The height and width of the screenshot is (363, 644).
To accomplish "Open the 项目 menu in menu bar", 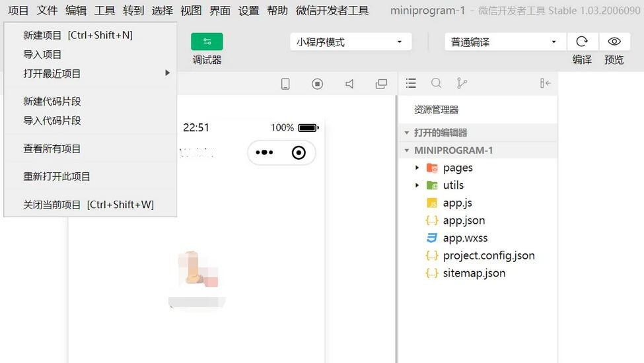I will pyautogui.click(x=18, y=11).
